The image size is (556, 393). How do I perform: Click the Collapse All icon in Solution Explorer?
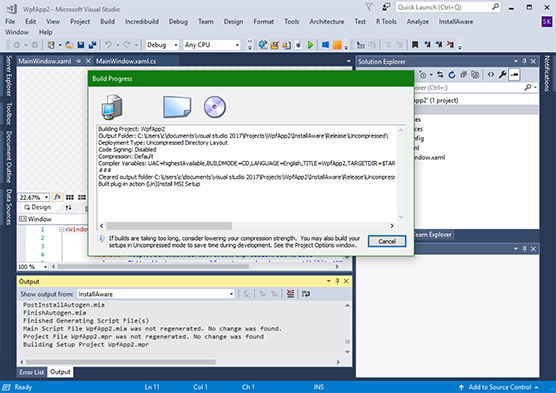[x=463, y=75]
